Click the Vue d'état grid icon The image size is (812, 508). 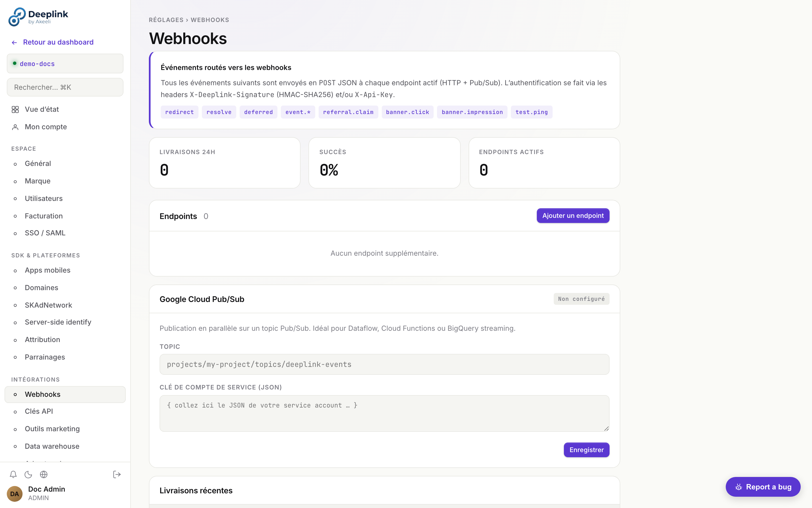pos(15,110)
